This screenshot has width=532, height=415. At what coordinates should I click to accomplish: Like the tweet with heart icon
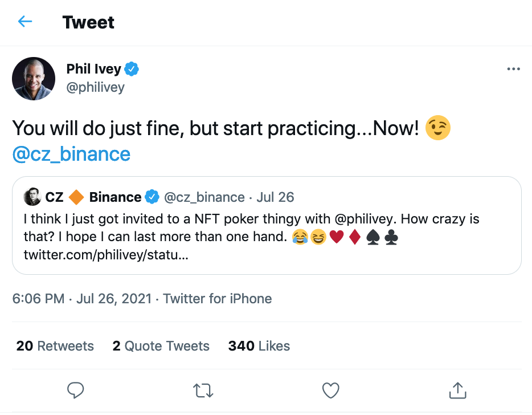pos(330,390)
